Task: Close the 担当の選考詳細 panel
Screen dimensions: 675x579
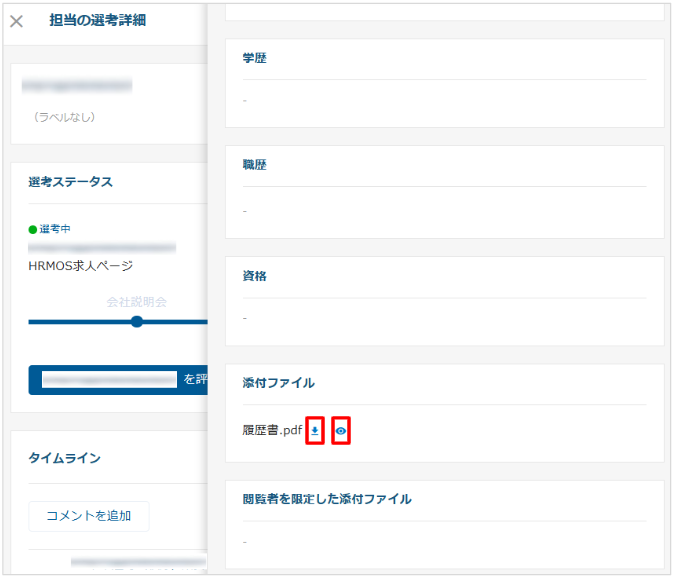Action: [16, 21]
